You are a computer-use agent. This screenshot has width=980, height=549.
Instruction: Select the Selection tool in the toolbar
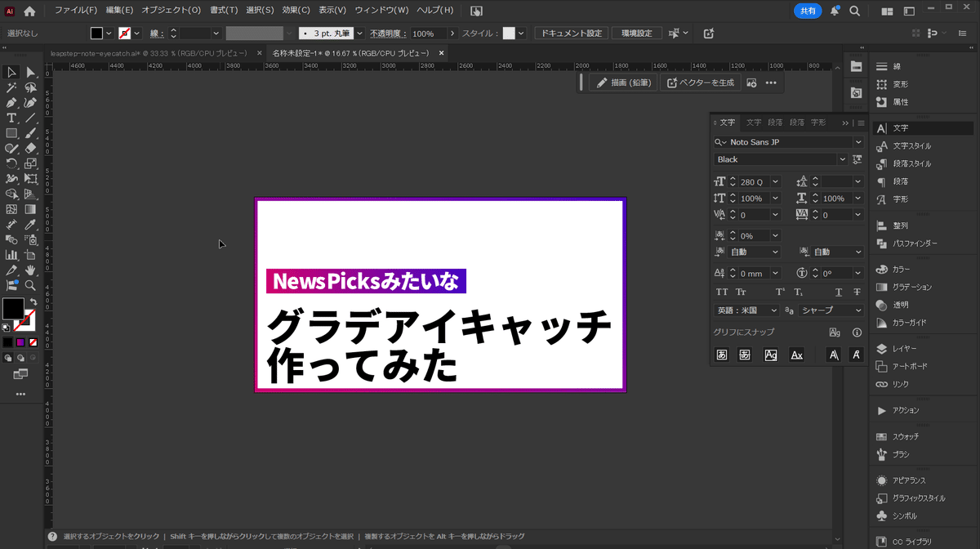click(x=11, y=73)
